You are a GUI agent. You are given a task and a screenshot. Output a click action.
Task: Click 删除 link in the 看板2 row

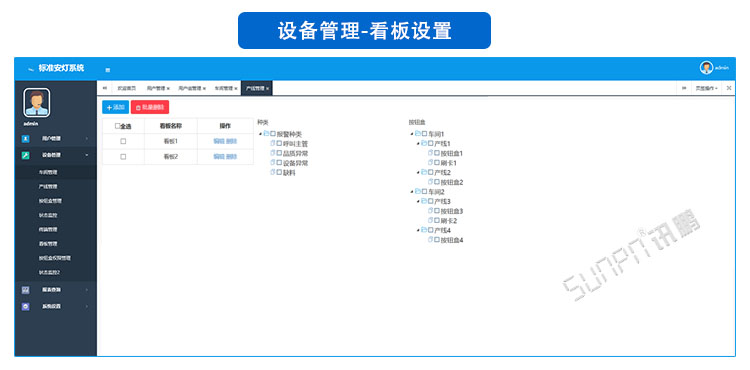tap(232, 157)
